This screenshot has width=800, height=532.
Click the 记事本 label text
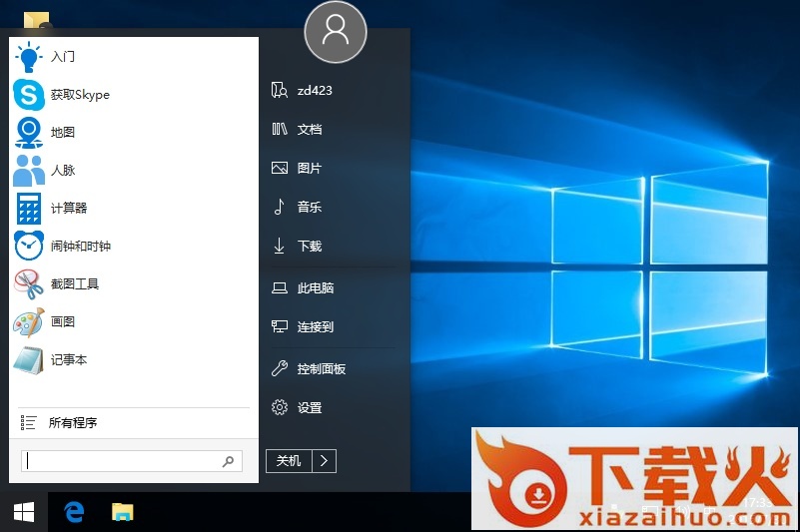coord(69,359)
